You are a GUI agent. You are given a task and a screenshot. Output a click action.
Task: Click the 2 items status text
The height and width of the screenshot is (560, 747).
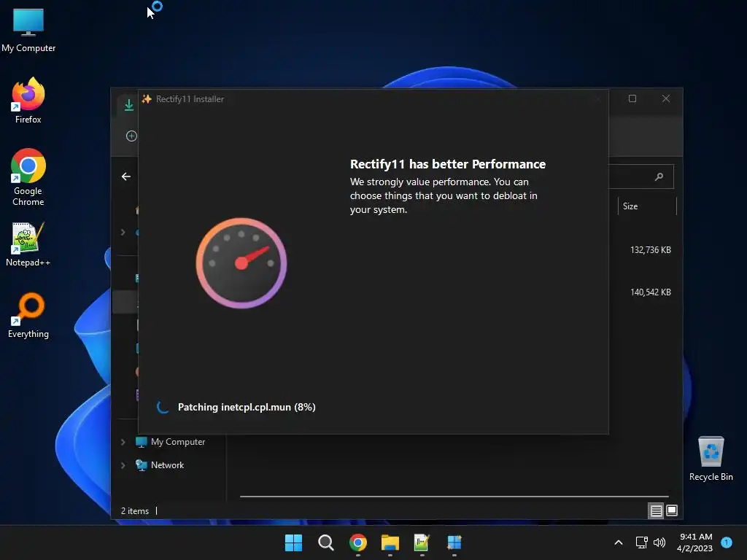135,511
